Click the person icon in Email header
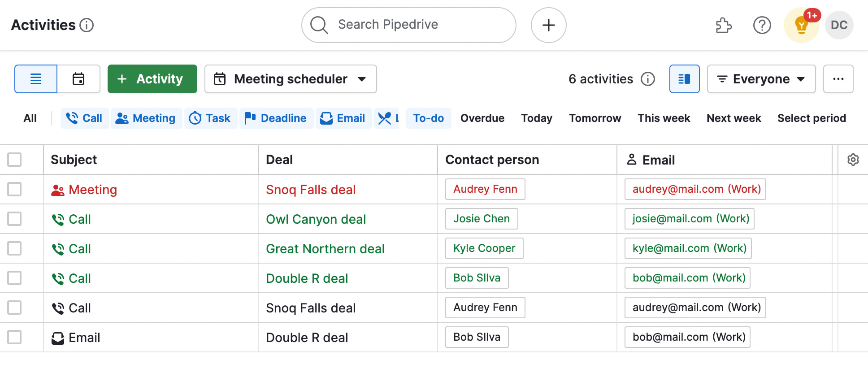868x390 pixels. (632, 160)
